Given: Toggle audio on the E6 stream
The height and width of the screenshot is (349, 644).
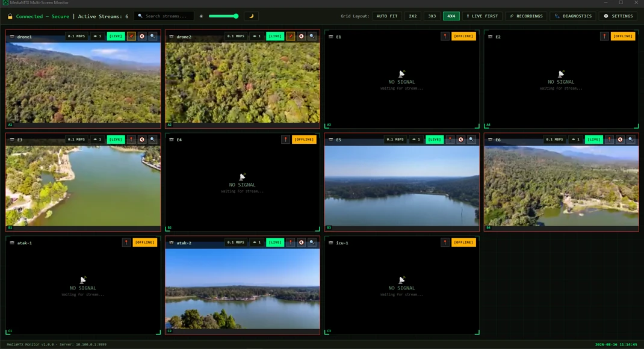Looking at the screenshot, I should tap(620, 140).
